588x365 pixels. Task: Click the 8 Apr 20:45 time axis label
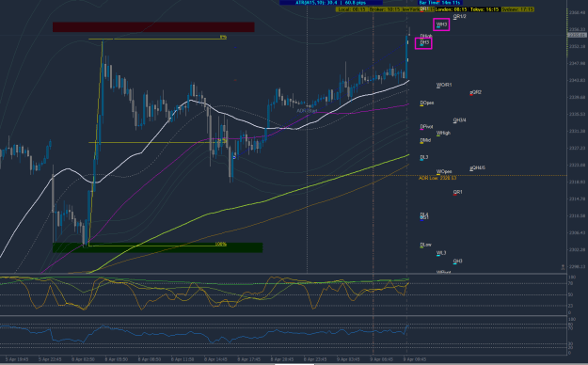(282, 359)
